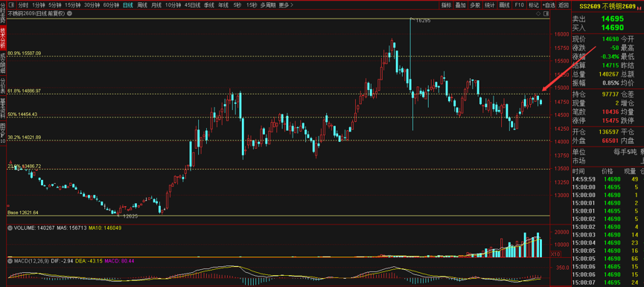Image resolution: width=644 pixels, height=287 pixels.
Task: Select the 30分钟 period
Action: [x=92, y=5]
